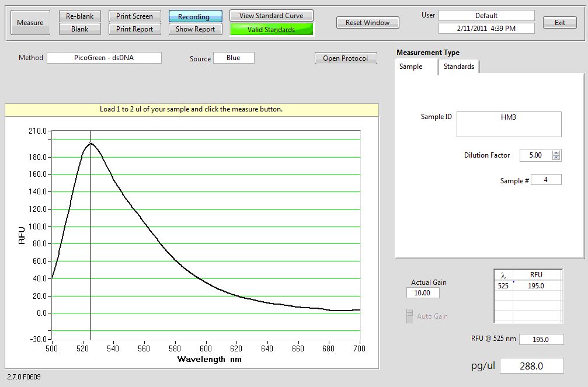Increase Dilution Factor with up arrow
Viewport: 588px width, 387px height.
tap(556, 152)
